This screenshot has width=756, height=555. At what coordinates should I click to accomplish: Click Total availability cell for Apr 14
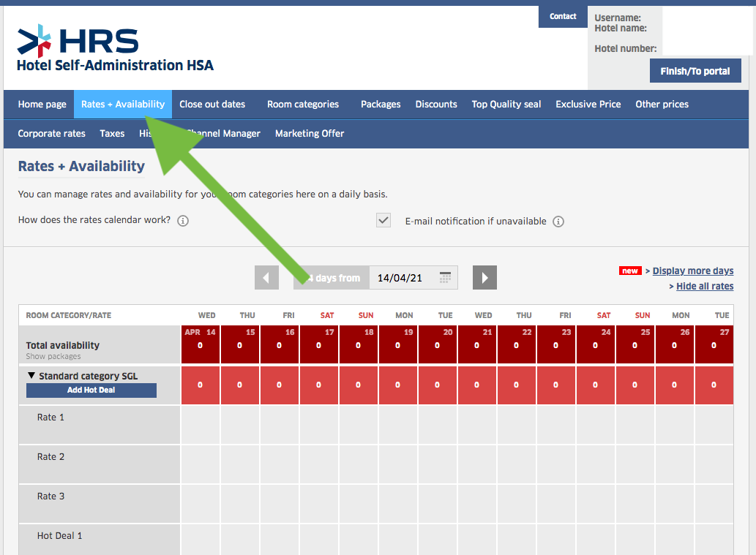(x=201, y=344)
